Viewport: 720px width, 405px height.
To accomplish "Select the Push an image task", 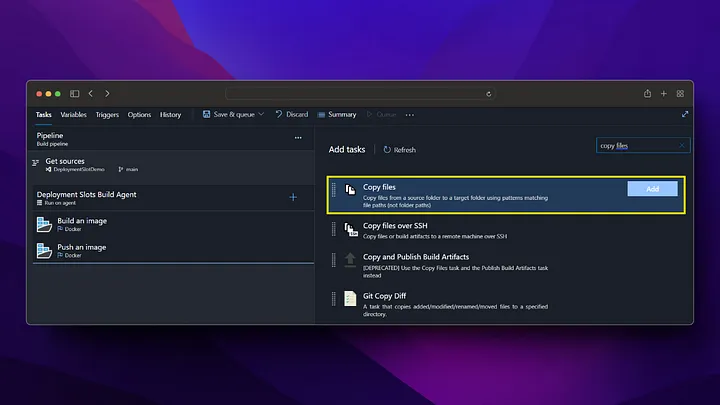I will [x=174, y=250].
